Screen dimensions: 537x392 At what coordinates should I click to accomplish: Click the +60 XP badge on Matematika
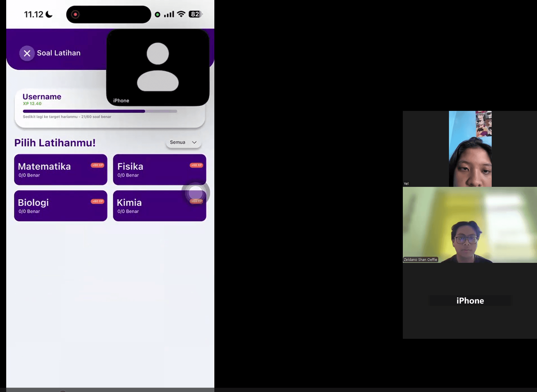pyautogui.click(x=98, y=165)
